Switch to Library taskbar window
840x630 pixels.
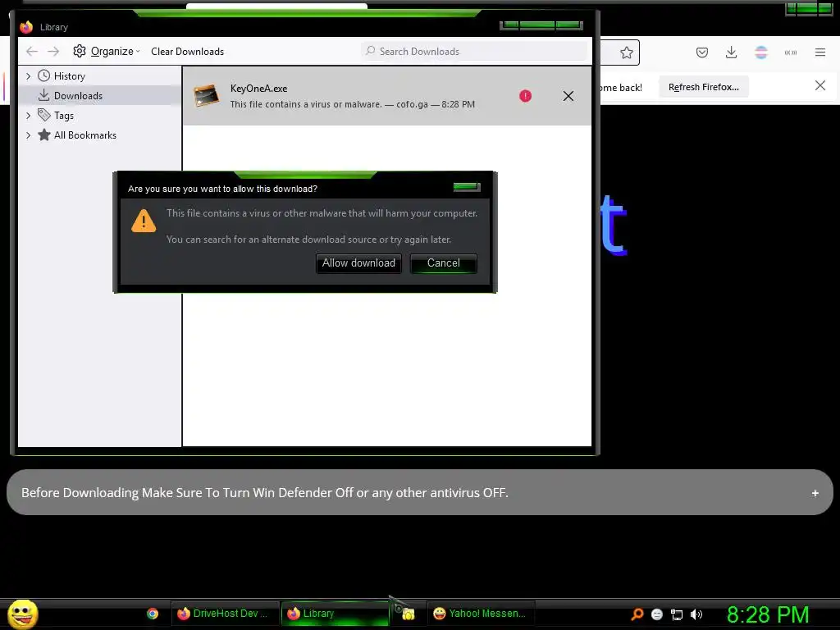[x=335, y=614]
